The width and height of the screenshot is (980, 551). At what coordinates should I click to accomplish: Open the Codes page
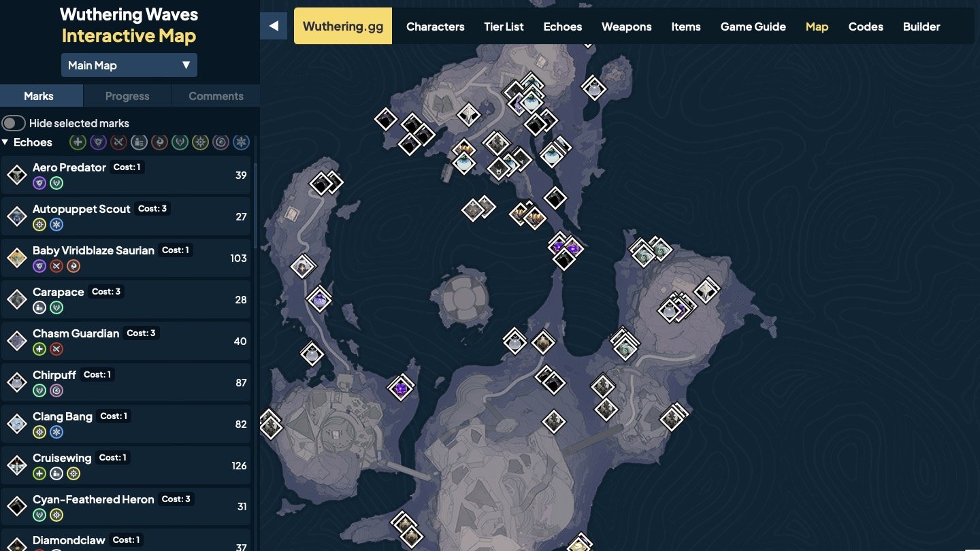coord(866,27)
